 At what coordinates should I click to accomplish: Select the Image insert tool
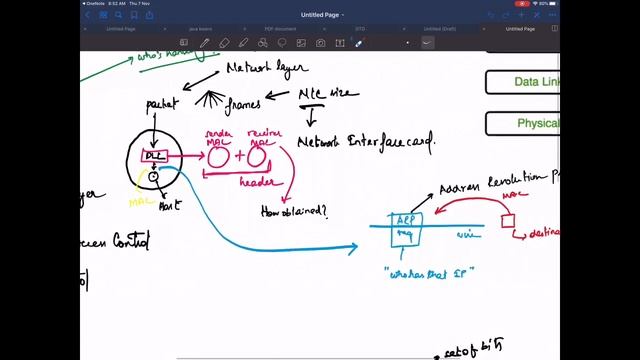point(301,42)
